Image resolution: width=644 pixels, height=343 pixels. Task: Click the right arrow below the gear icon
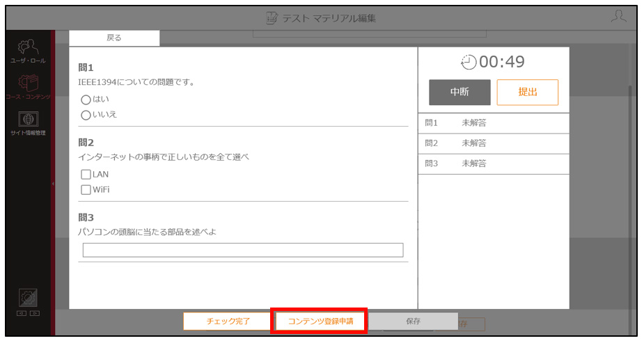click(x=35, y=314)
